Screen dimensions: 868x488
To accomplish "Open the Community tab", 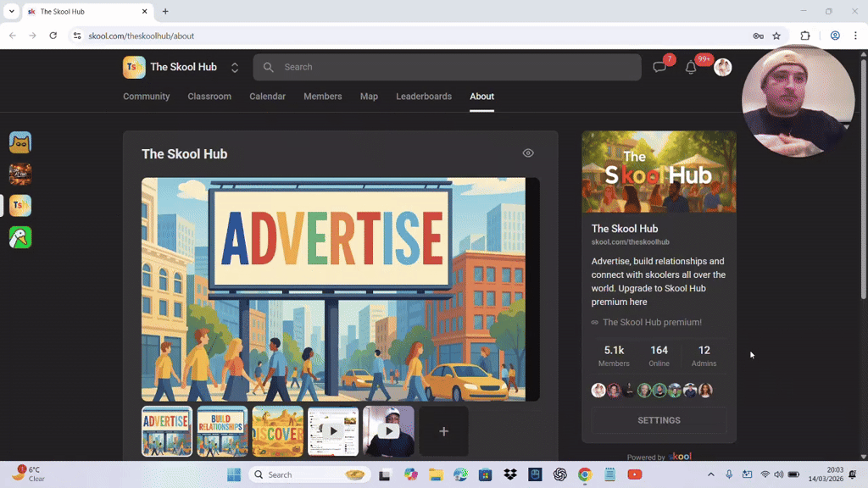I will pos(146,97).
